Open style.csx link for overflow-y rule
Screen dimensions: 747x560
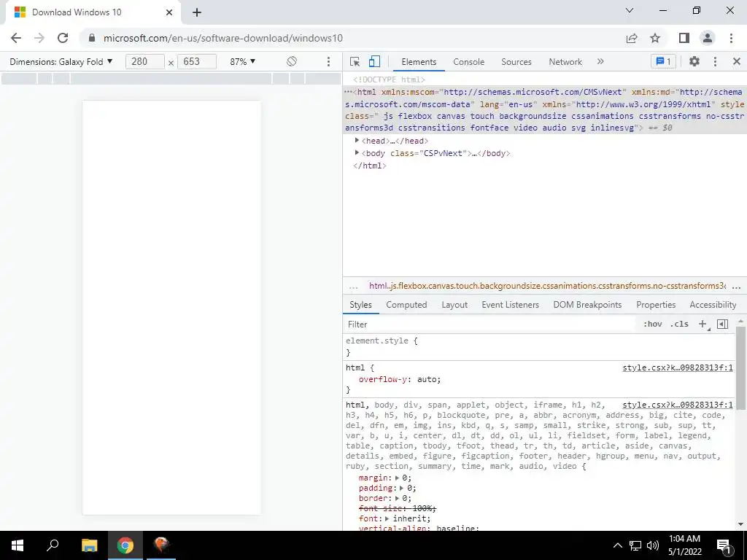(x=678, y=367)
